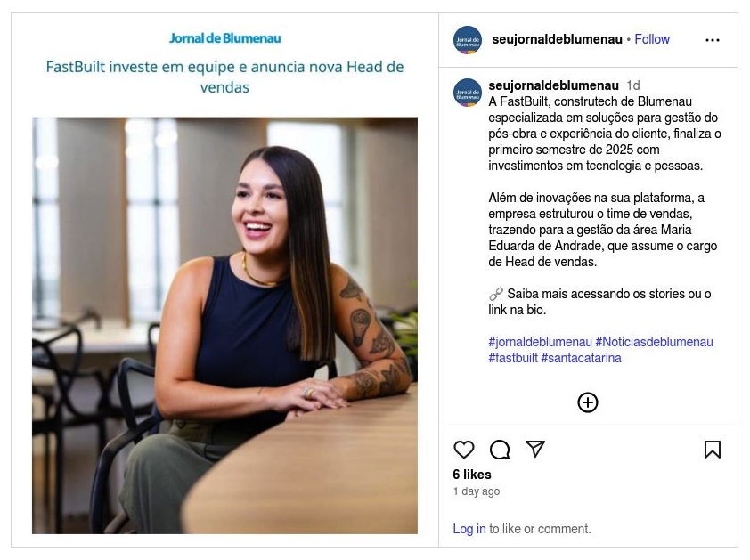
Task: Click the 1 day ago timestamp
Action: coord(476,491)
